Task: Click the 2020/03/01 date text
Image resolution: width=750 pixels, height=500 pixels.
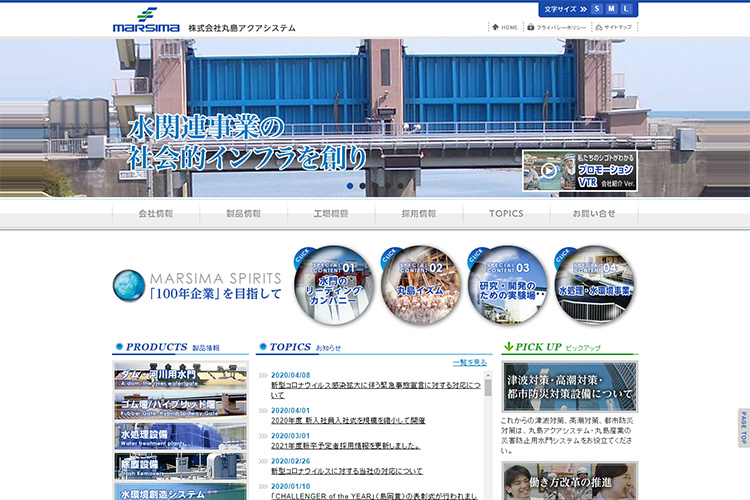Action: pos(290,436)
